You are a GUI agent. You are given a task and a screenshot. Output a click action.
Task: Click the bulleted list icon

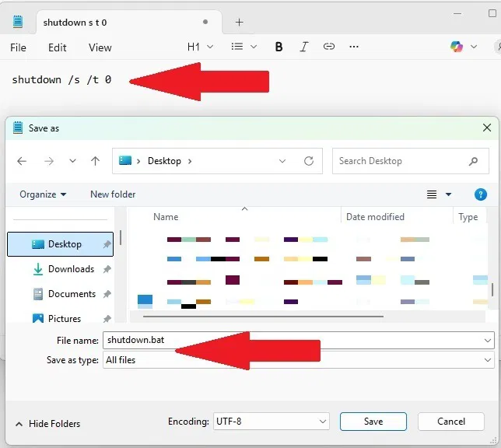click(237, 47)
